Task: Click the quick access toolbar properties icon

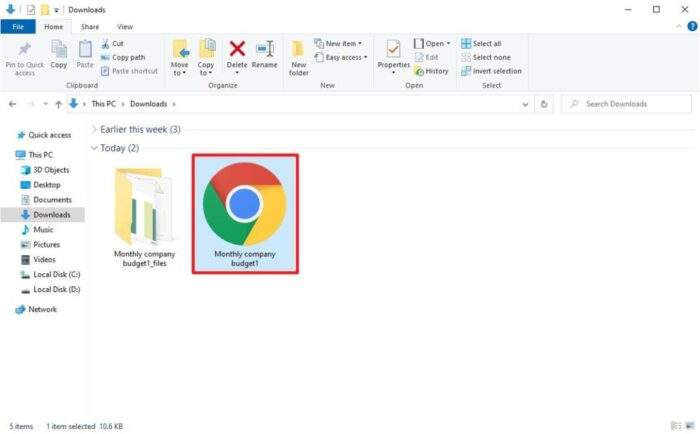Action: tap(31, 9)
